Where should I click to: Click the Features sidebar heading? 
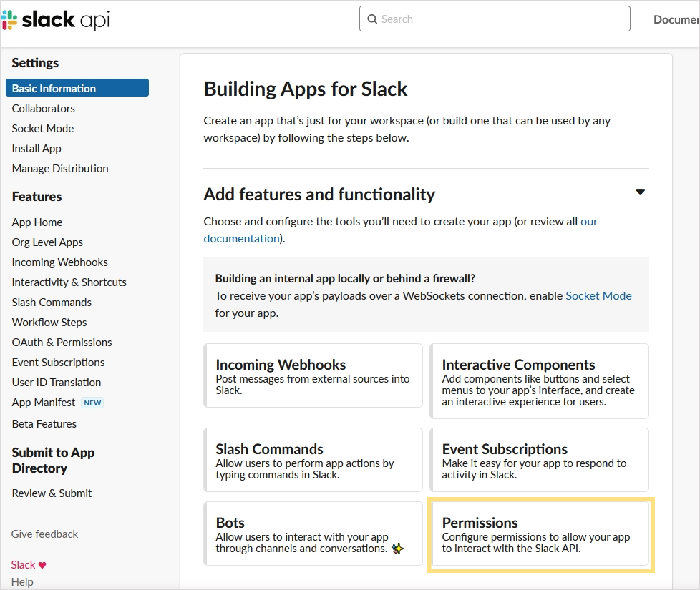pyautogui.click(x=37, y=197)
